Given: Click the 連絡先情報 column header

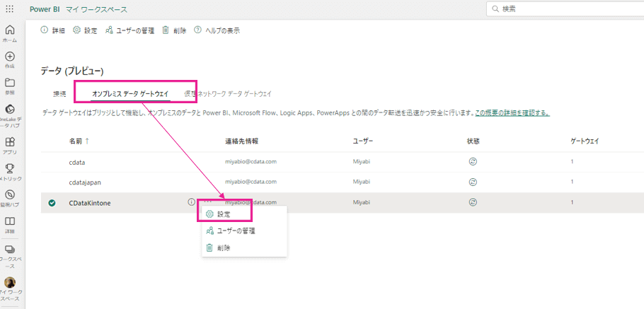Looking at the screenshot, I should point(241,141).
